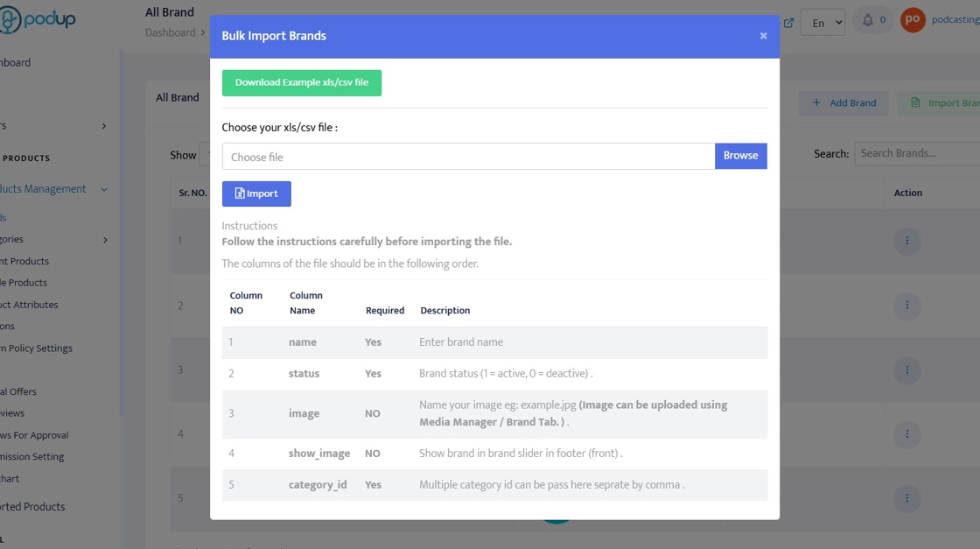
Task: Open the action menu for row 1
Action: click(x=906, y=241)
